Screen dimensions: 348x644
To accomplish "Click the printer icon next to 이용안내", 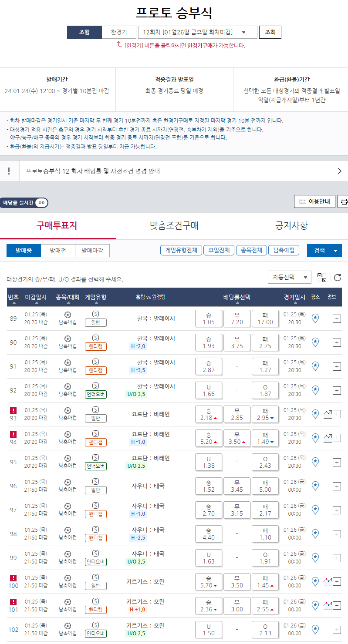I will pyautogui.click(x=344, y=201).
